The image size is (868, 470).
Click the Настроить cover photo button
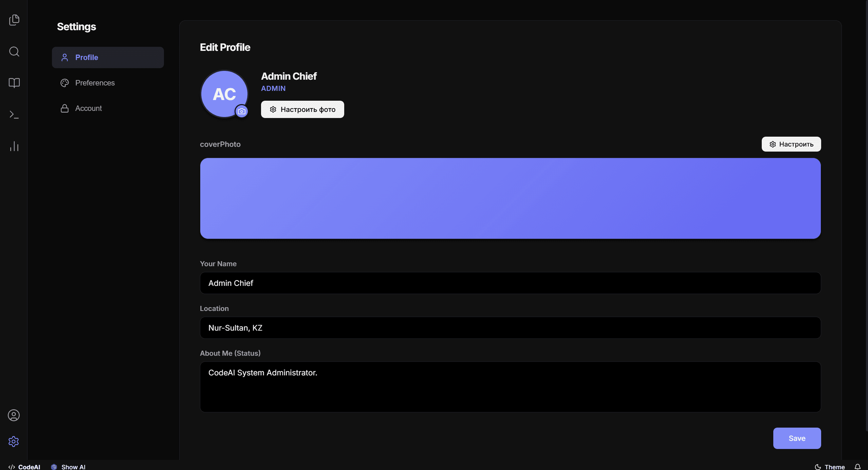[791, 144]
